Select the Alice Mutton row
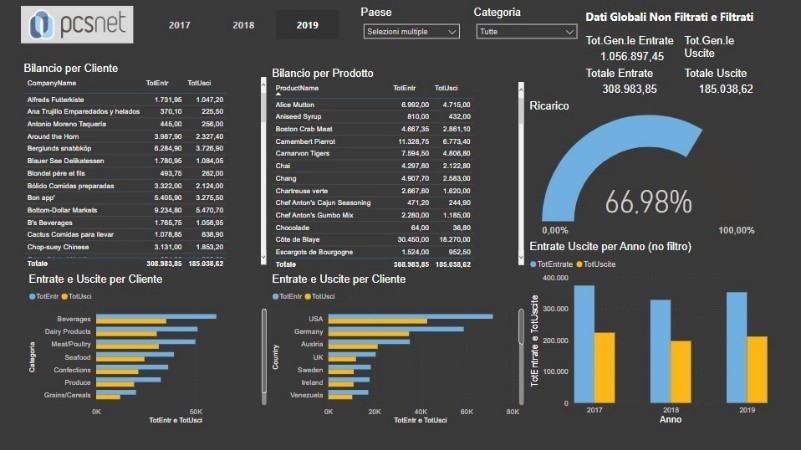This screenshot has height=450, width=801. pos(296,104)
